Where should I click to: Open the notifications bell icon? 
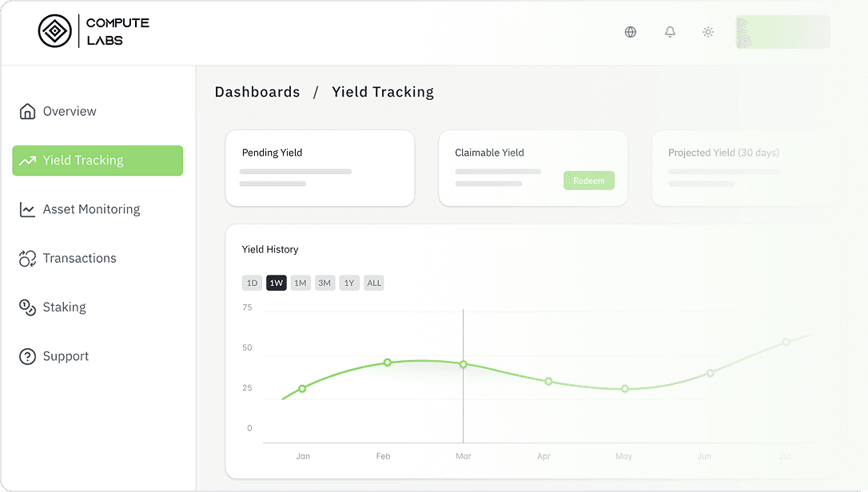670,32
